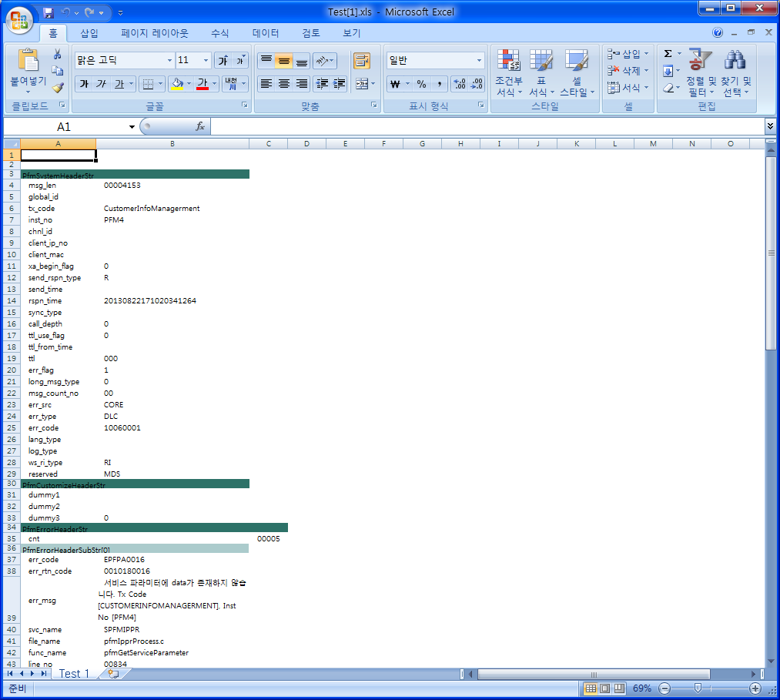Open the font name dropdown 맑은 고딕
The height and width of the screenshot is (700, 780).
[169, 61]
